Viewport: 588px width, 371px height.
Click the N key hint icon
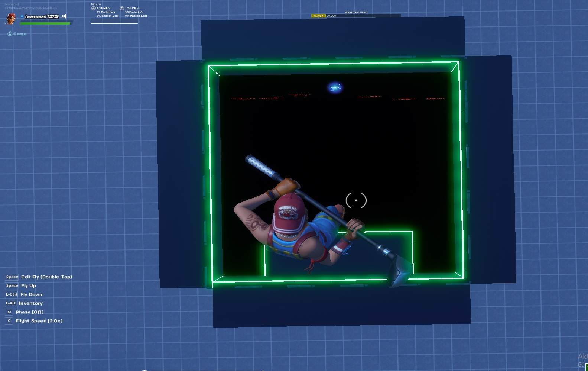coord(9,312)
